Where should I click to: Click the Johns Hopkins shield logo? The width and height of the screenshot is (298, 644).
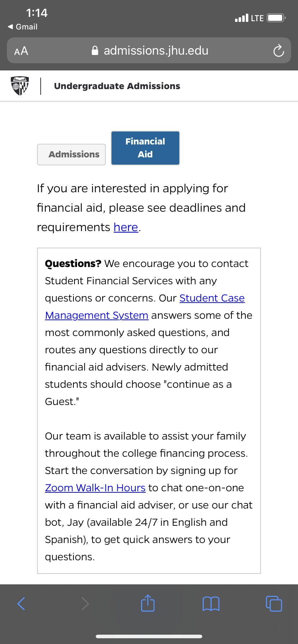(20, 86)
